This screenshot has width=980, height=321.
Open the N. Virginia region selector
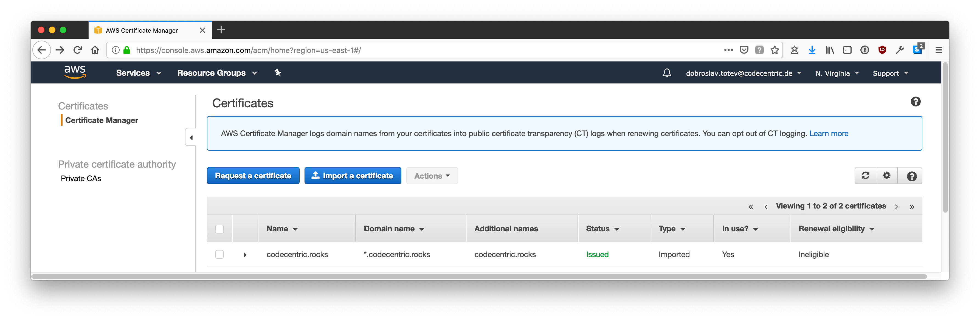coord(837,74)
